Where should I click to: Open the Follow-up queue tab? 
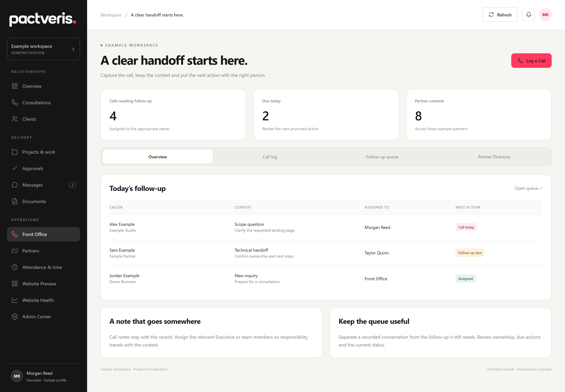click(382, 157)
